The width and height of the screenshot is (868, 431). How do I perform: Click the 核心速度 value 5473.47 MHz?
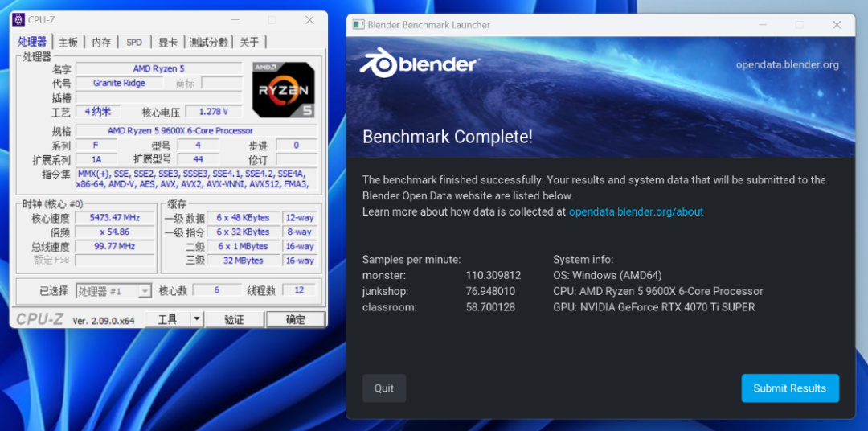tap(115, 217)
